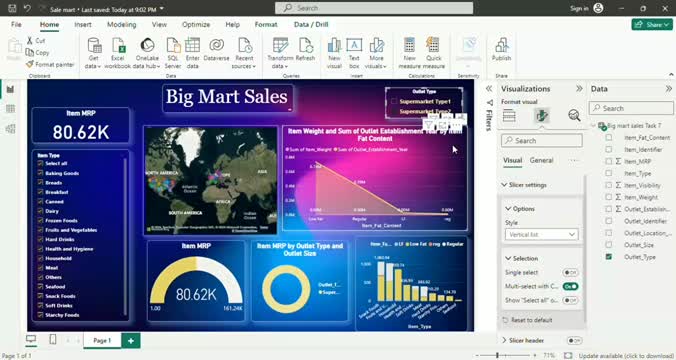Collapse the Data pane
This screenshot has width=676, height=360.
point(669,88)
